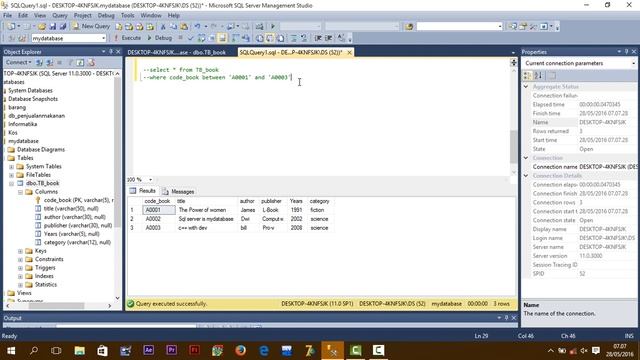Click the Save icon in main toolbar

(53, 26)
